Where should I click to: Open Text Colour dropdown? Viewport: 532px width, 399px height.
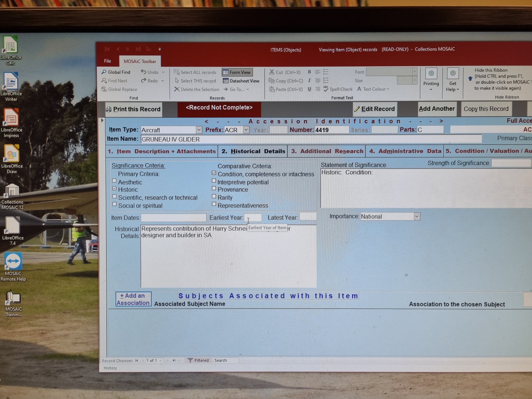[373, 89]
